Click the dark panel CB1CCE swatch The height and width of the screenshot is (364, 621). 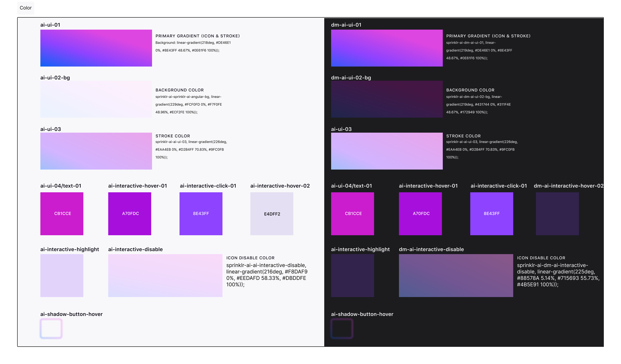[x=352, y=214]
